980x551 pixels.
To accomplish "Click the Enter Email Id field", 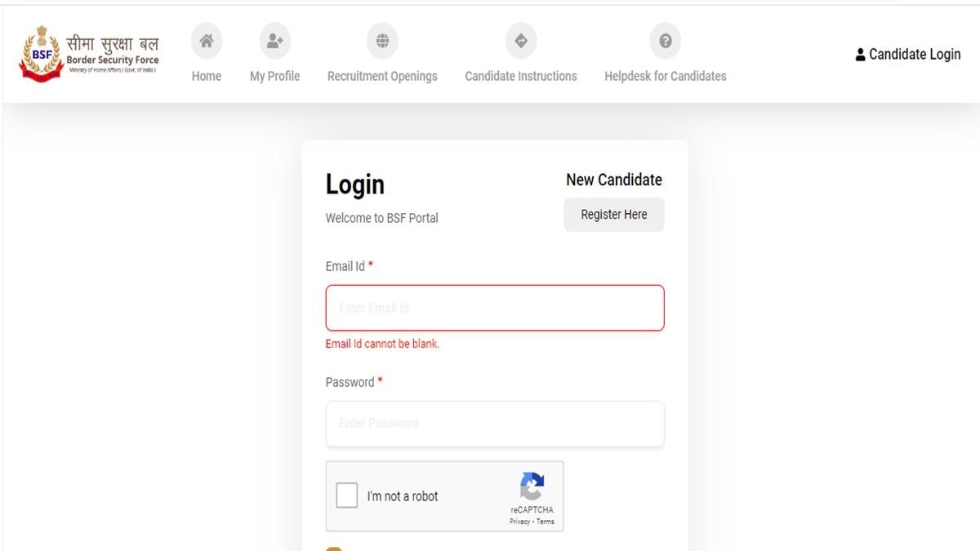I will click(x=494, y=308).
